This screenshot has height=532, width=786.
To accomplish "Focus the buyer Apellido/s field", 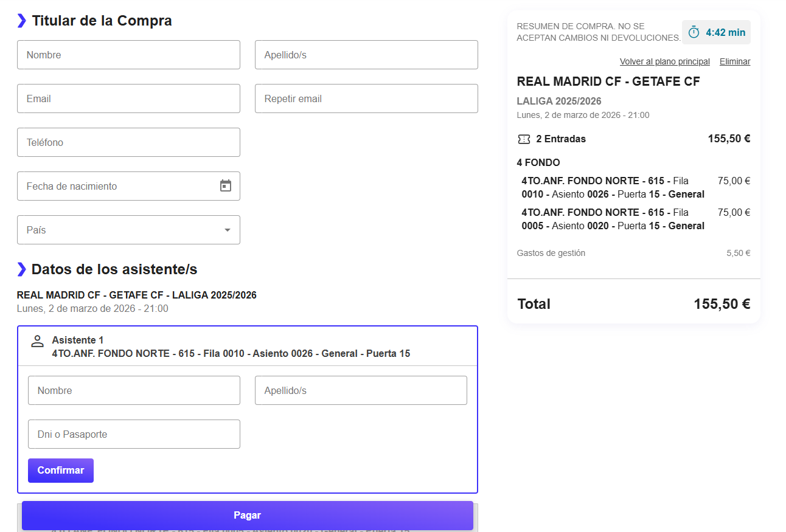I will (x=366, y=55).
